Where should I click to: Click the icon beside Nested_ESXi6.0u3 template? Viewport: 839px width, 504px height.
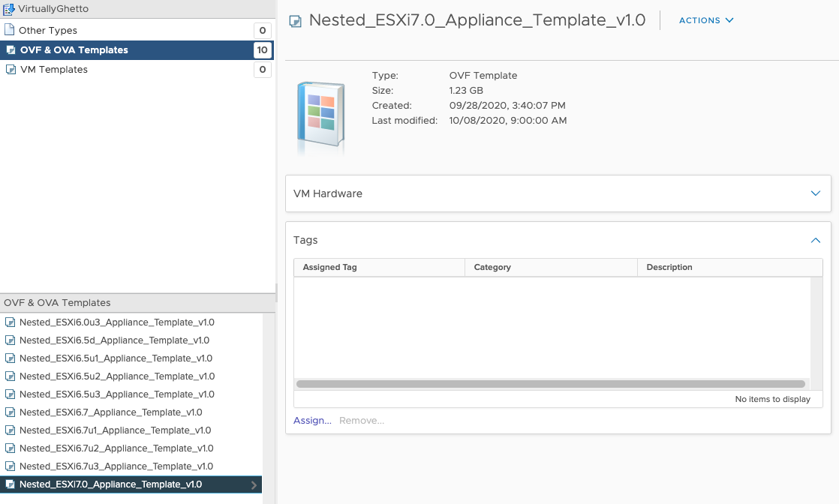[11, 322]
